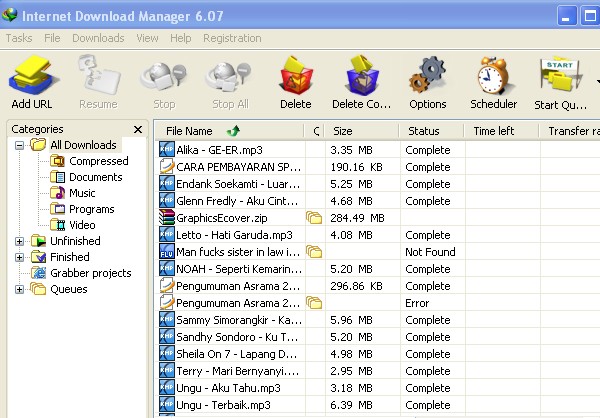Sort by the Transfer rate column header
The height and width of the screenshot is (418, 600).
coord(570,131)
